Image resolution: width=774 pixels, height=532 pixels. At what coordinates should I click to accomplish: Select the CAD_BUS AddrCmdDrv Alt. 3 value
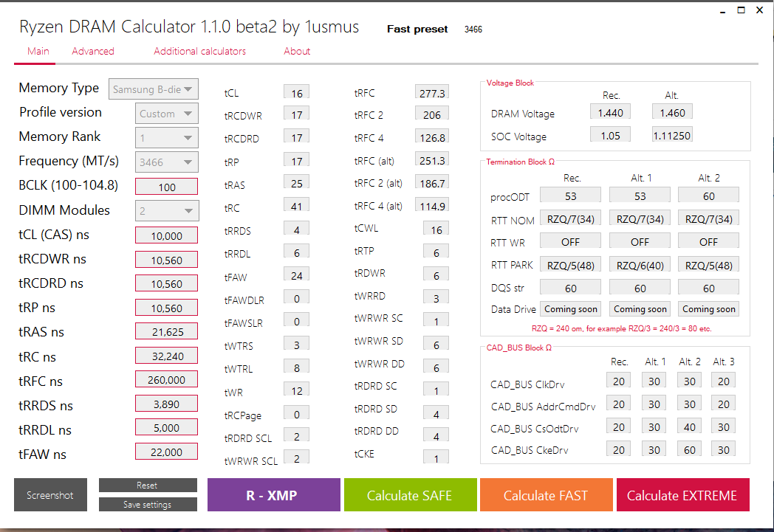pyautogui.click(x=724, y=404)
